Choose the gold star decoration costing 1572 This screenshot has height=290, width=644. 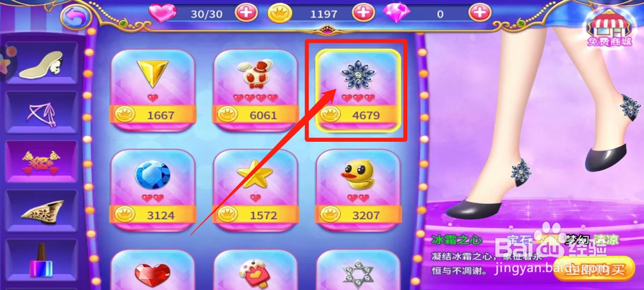(256, 190)
